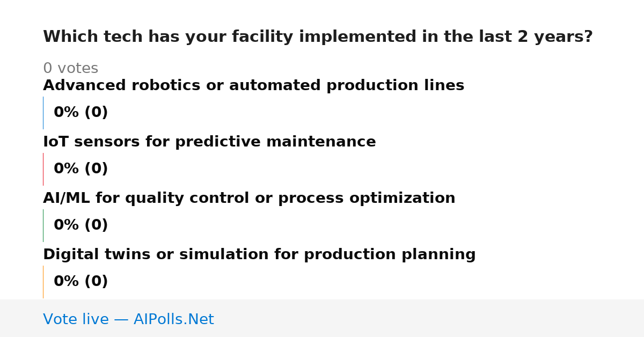Click the blue bar under Advanced robotics
The image size is (644, 337).
43,113
